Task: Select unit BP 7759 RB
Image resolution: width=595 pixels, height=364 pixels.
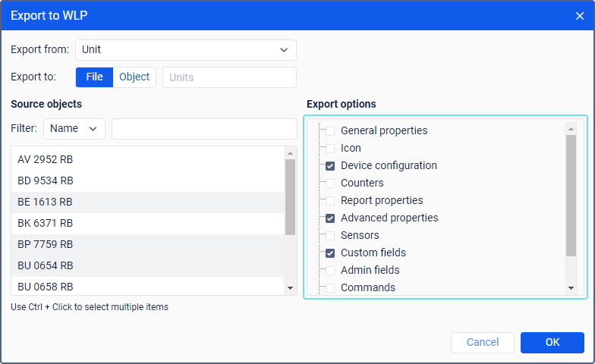Action: coord(46,244)
